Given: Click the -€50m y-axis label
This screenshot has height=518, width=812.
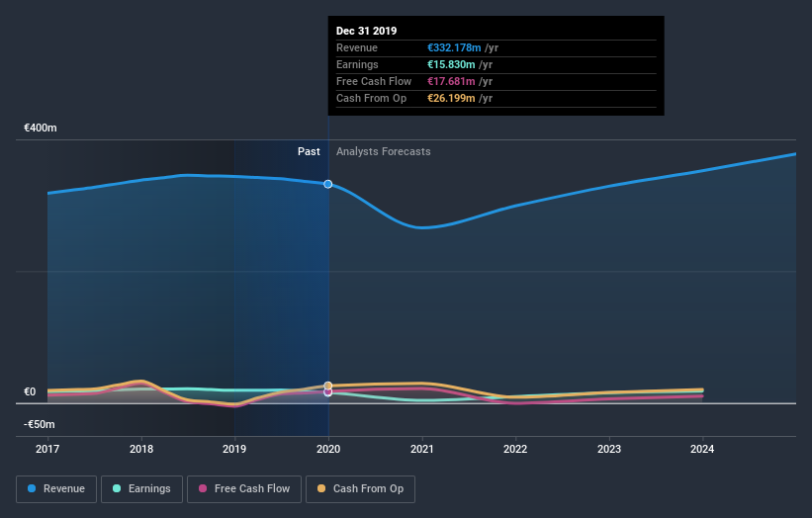Looking at the screenshot, I should [x=40, y=424].
